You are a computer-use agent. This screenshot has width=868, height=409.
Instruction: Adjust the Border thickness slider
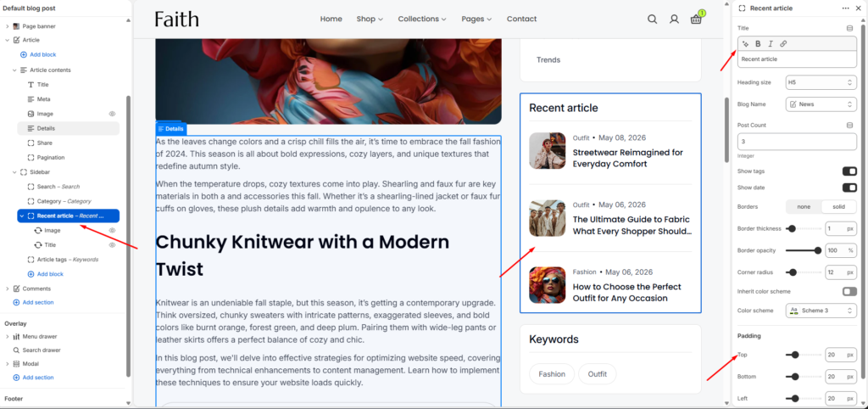coord(804,228)
